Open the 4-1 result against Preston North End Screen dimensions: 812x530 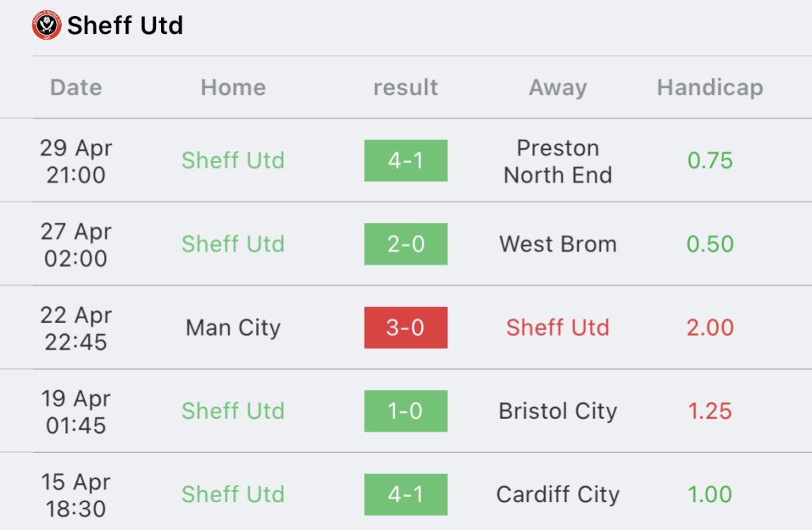(x=405, y=160)
